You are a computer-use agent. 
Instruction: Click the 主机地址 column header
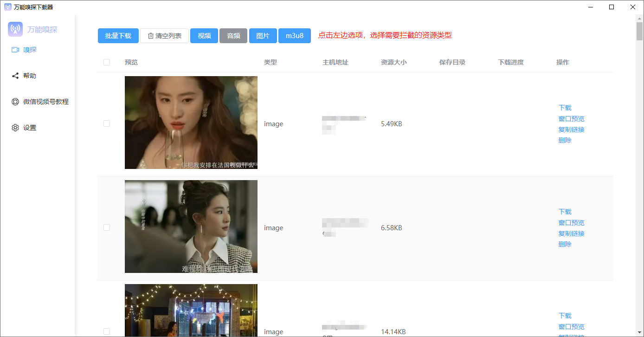pyautogui.click(x=335, y=62)
